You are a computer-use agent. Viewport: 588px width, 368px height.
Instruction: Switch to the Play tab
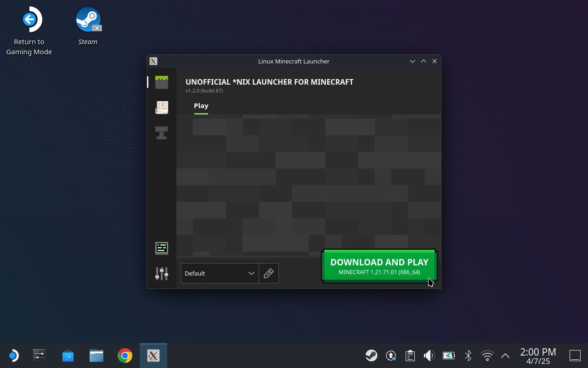[201, 106]
